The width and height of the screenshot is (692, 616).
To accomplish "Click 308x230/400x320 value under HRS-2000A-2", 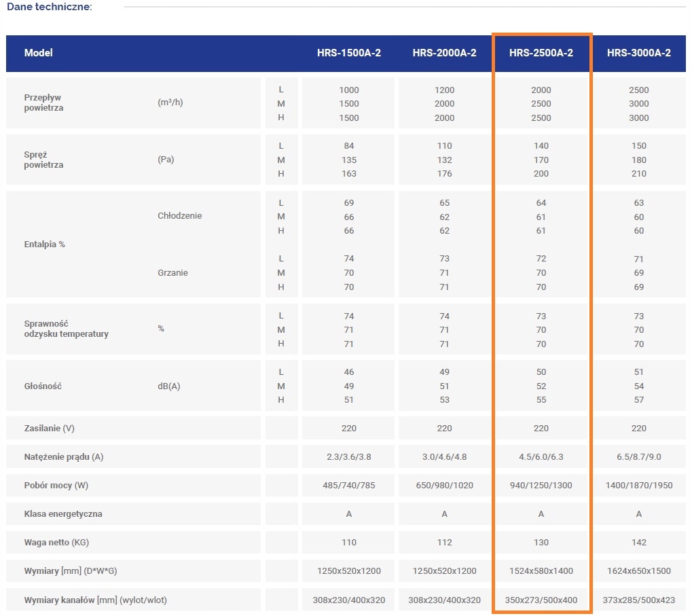I will (x=444, y=600).
